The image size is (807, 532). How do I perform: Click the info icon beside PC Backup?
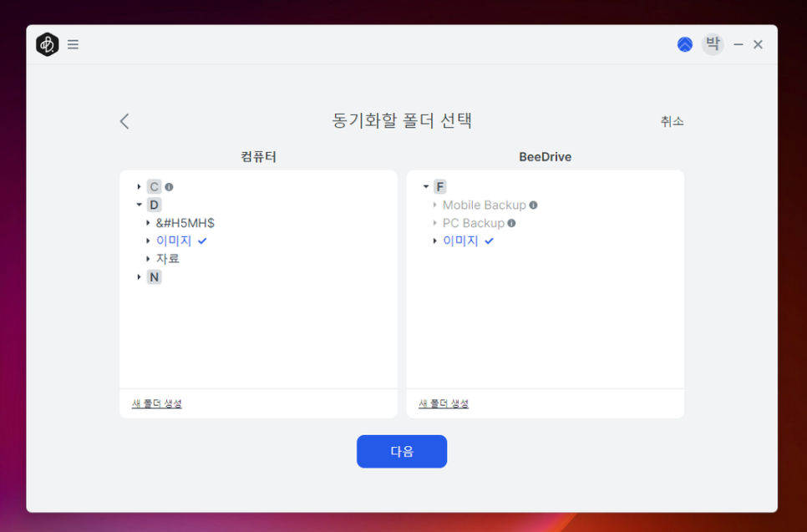click(x=511, y=223)
